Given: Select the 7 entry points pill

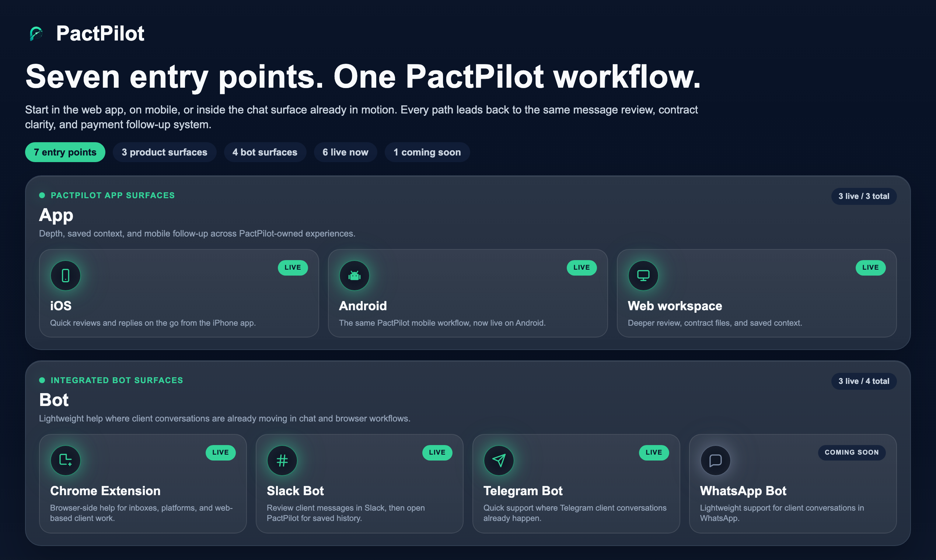Looking at the screenshot, I should tap(65, 152).
